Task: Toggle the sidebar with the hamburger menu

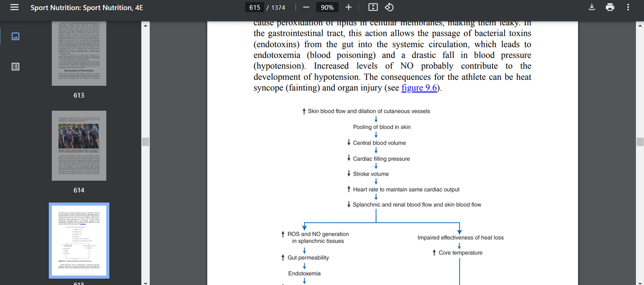Action: (13, 7)
